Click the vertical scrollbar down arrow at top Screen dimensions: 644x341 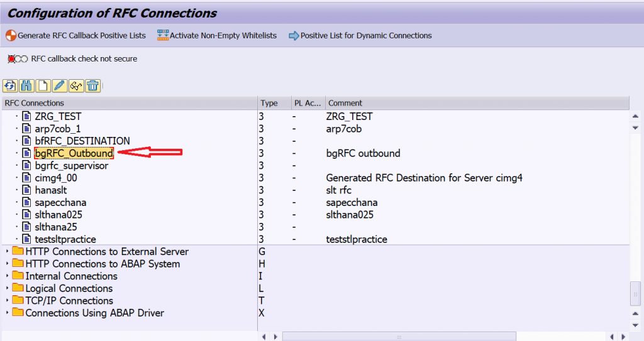pyautogui.click(x=635, y=128)
